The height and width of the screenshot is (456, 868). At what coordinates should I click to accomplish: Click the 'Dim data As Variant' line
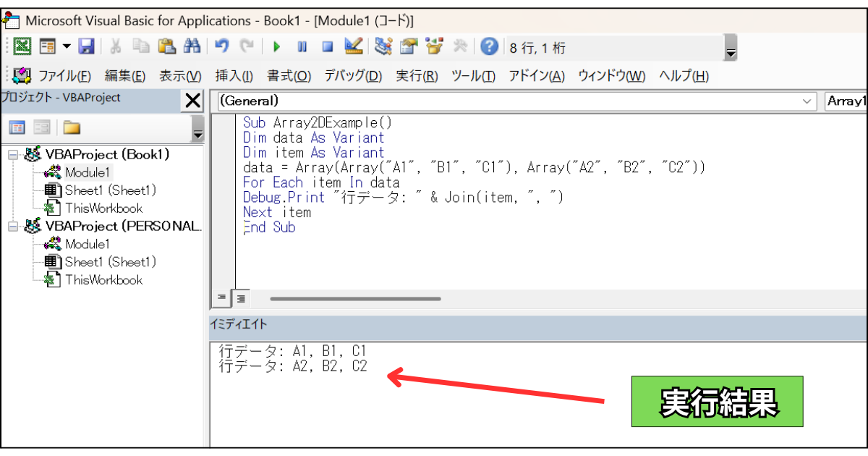click(313, 138)
